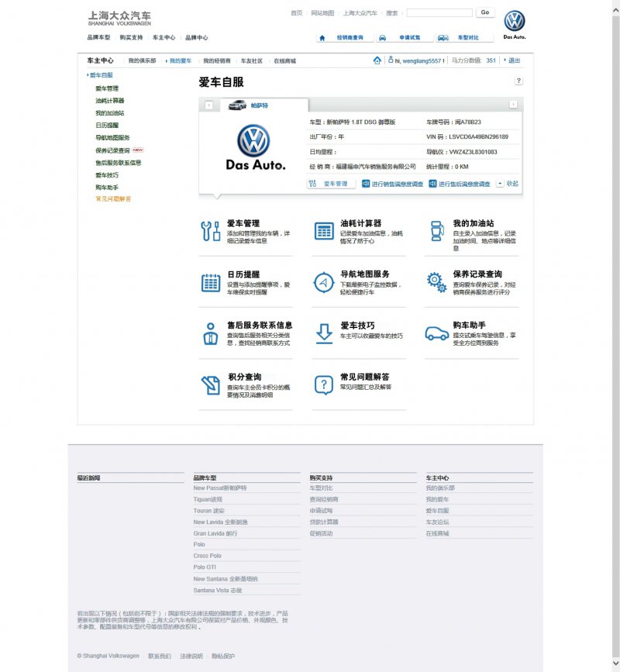620x672 pixels.
Task: Open the 积分查询 document icon
Action: (211, 385)
